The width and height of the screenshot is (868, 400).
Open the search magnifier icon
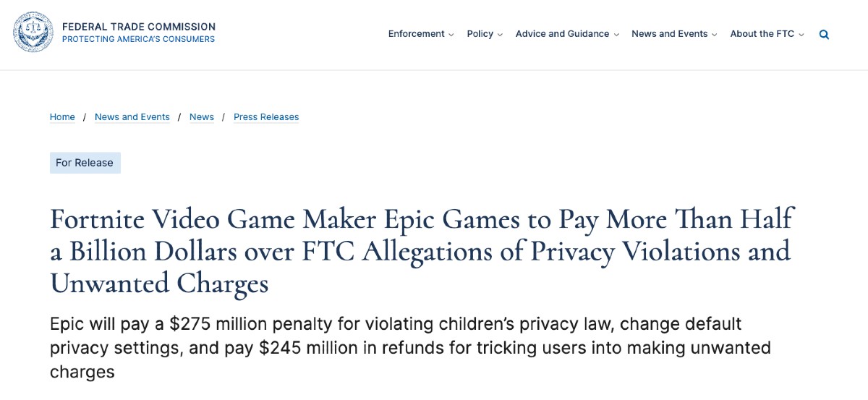824,34
